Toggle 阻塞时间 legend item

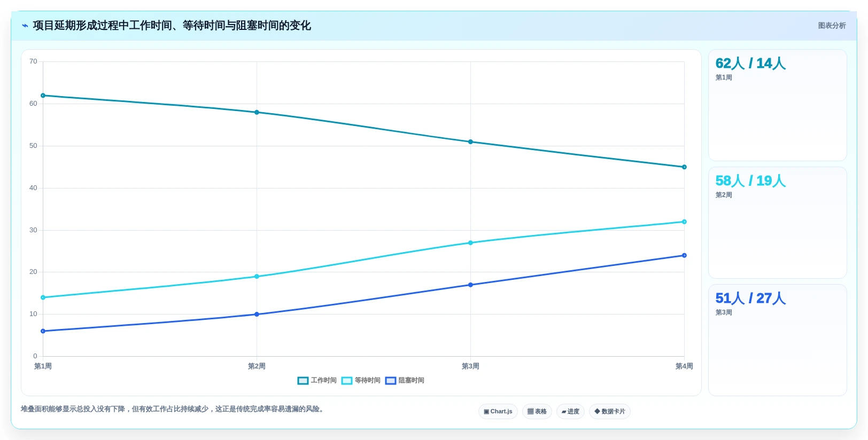405,381
